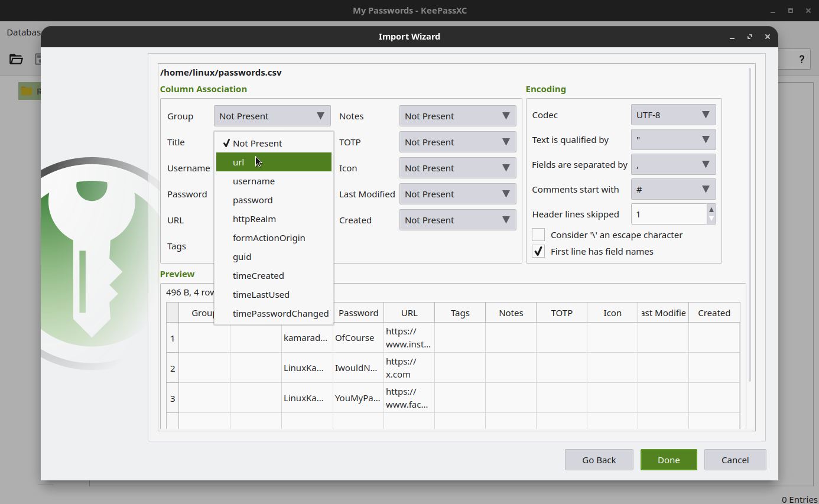Increase Header lines skipped value
The image size is (819, 504).
[711, 209]
